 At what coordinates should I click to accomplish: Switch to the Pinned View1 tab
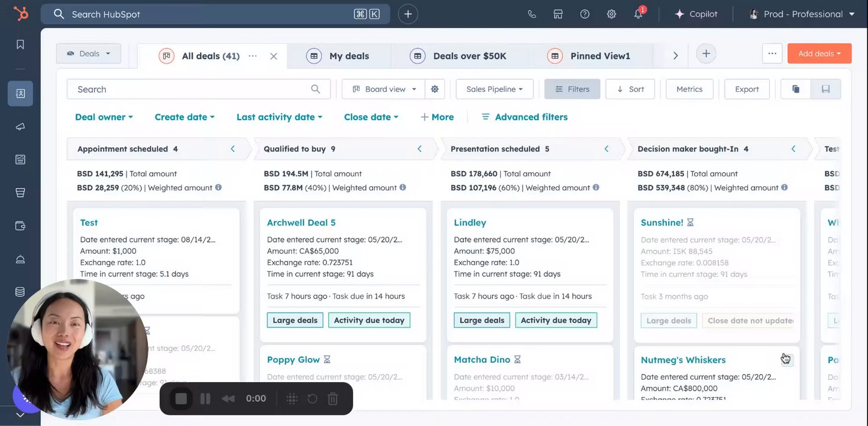coord(590,56)
